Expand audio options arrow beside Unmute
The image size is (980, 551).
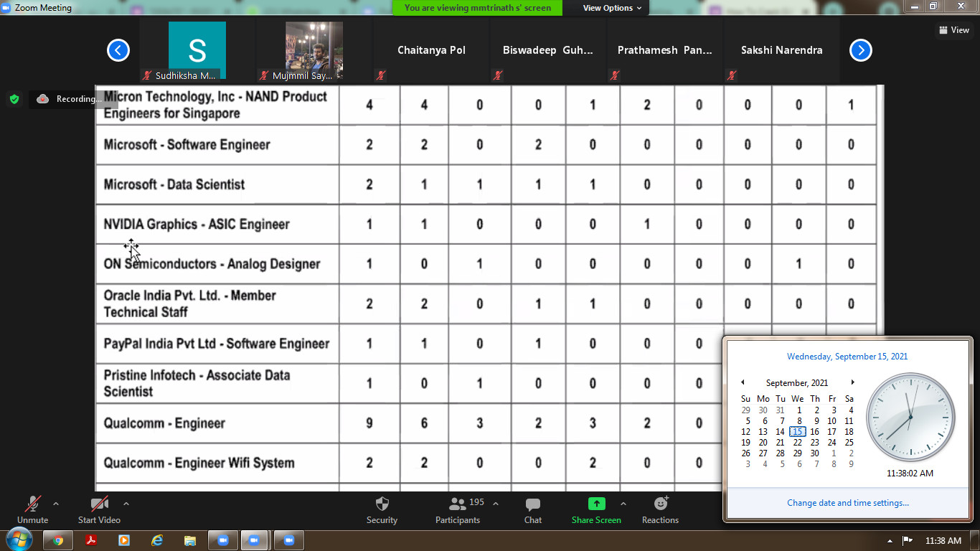click(x=56, y=504)
